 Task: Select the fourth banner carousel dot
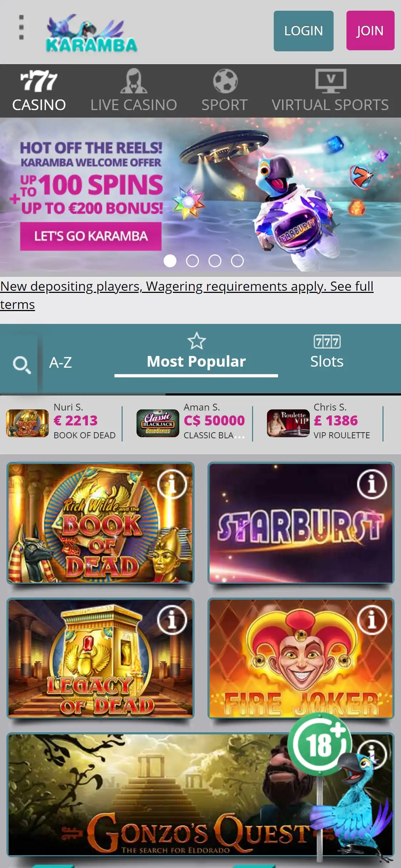tap(237, 261)
